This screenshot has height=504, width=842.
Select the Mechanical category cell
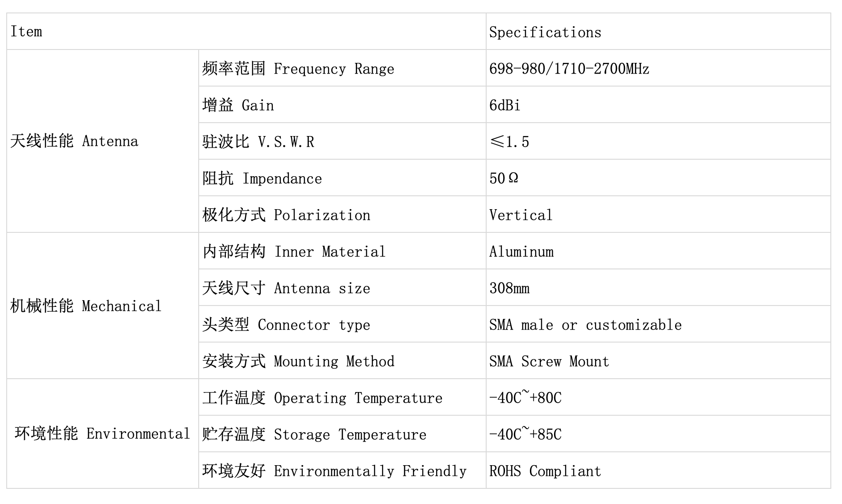pyautogui.click(x=103, y=306)
